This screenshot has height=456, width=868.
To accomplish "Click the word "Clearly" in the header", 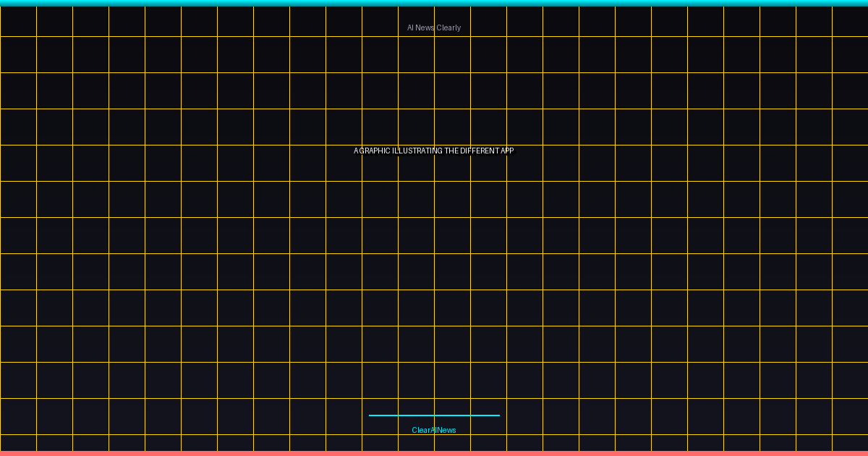I will click(x=448, y=28).
